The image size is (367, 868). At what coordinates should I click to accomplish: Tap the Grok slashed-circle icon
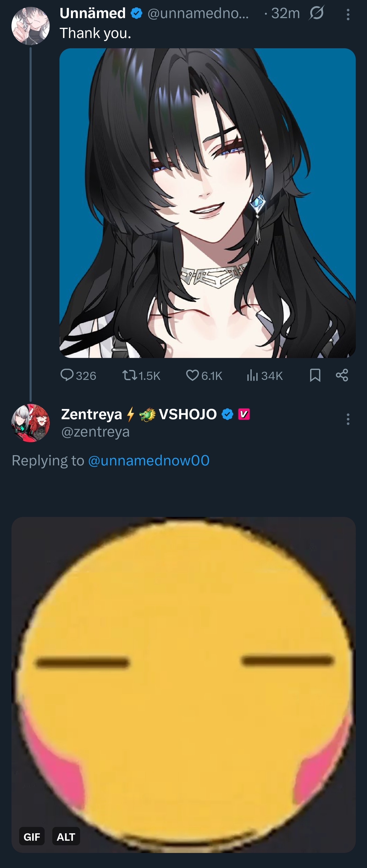(x=317, y=13)
